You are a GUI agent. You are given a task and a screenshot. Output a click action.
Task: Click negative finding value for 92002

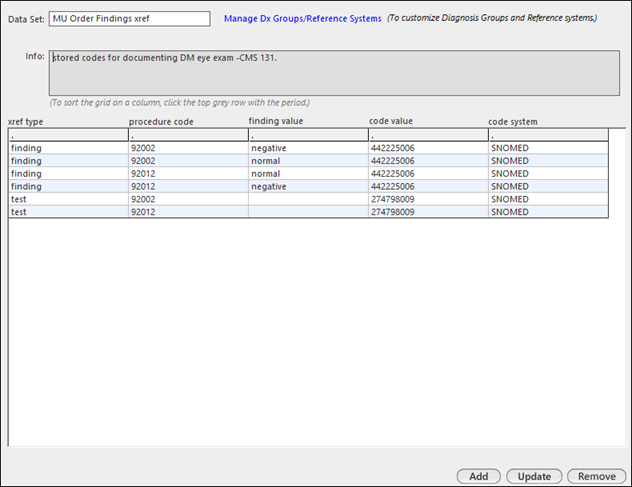tap(308, 148)
